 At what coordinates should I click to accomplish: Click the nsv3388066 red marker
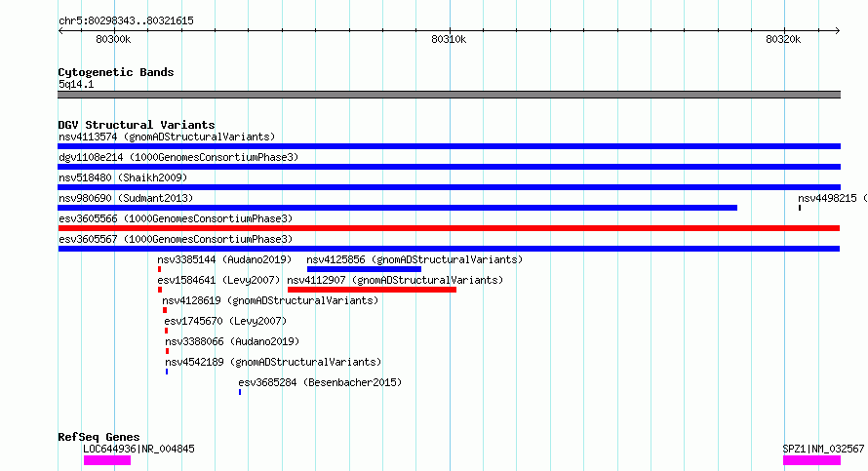(167, 351)
